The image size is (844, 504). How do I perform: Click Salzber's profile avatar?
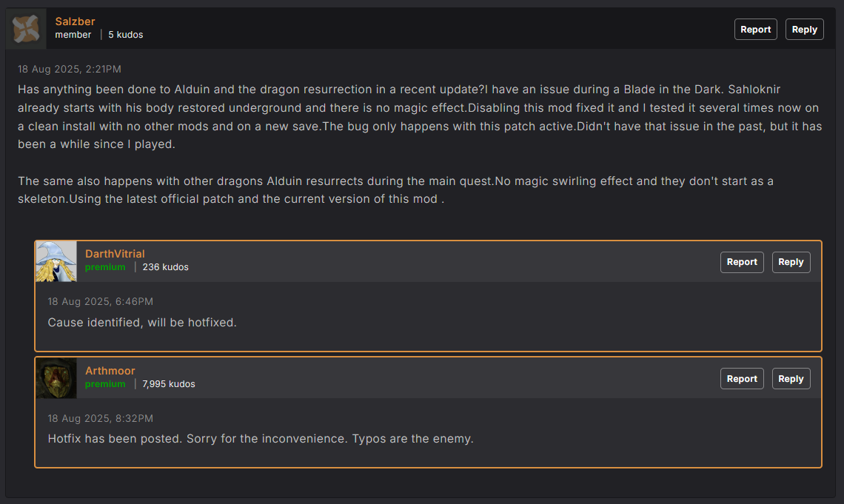(27, 29)
